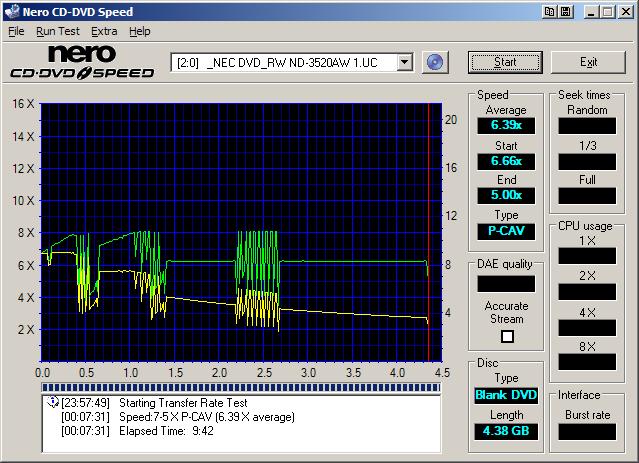Open the Help menu
This screenshot has width=639, height=463.
[x=140, y=31]
